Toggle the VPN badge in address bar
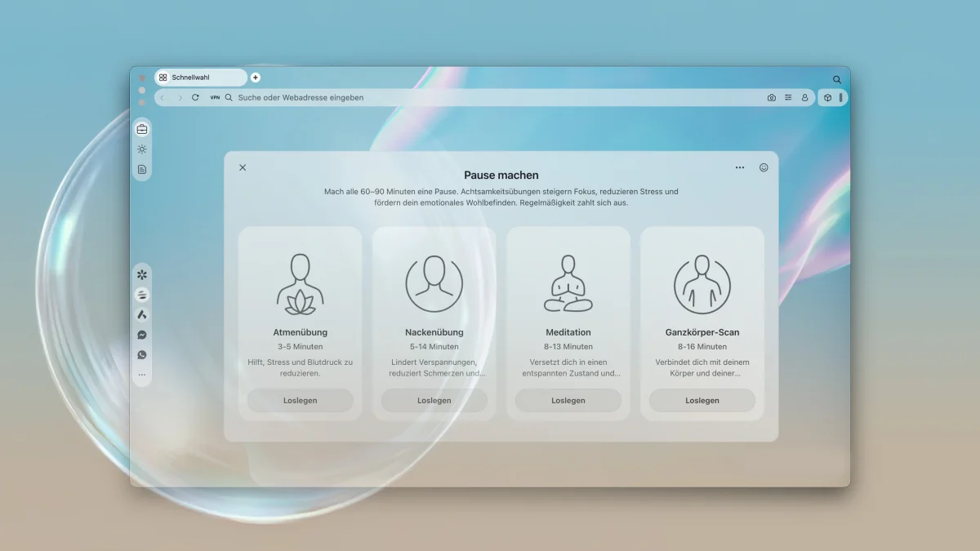The image size is (980, 551). pos(215,98)
